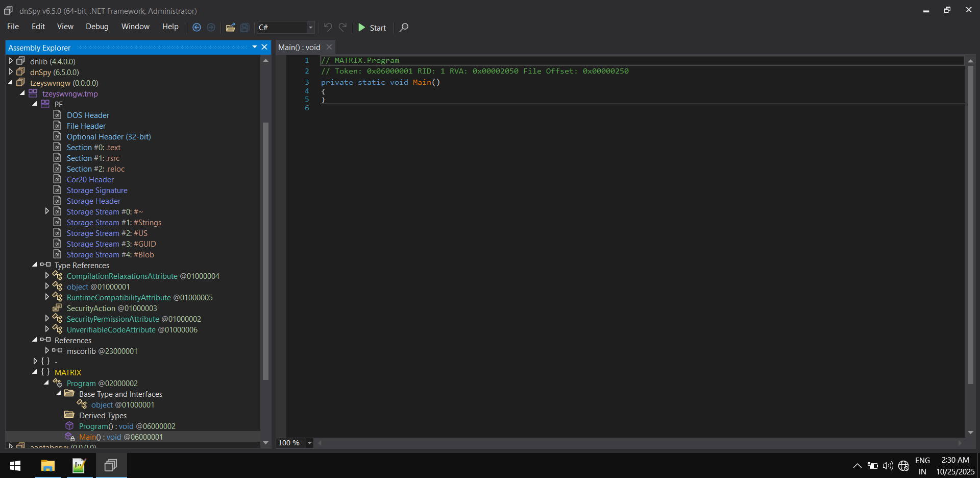The width and height of the screenshot is (980, 478).
Task: Launch File Explorer from the taskbar
Action: pos(47,465)
